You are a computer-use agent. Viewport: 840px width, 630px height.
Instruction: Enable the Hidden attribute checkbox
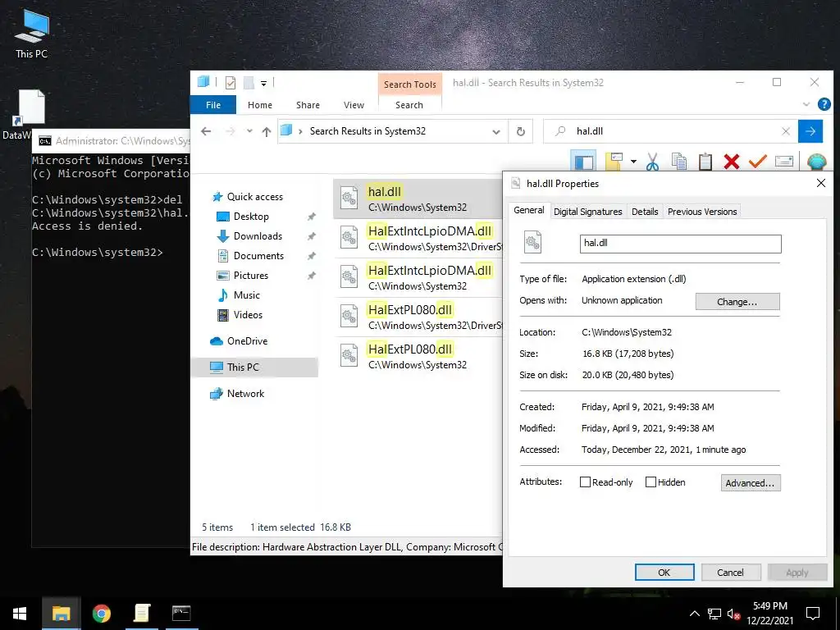pos(651,482)
